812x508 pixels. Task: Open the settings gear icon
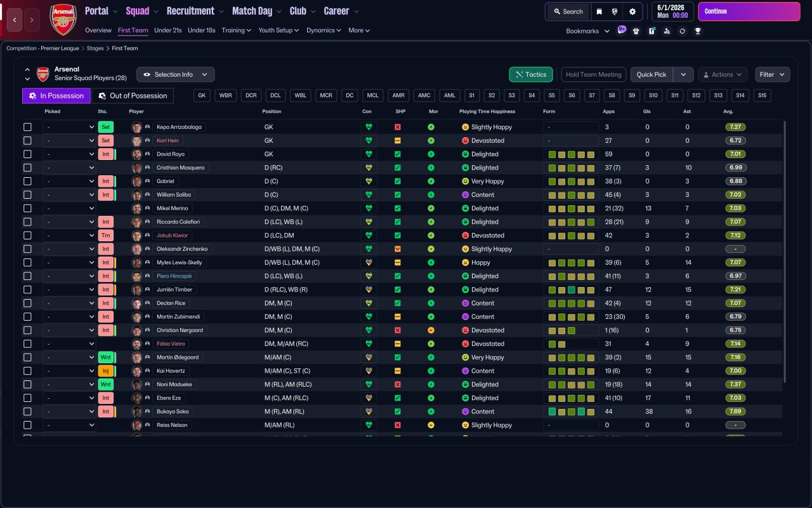[x=632, y=11]
